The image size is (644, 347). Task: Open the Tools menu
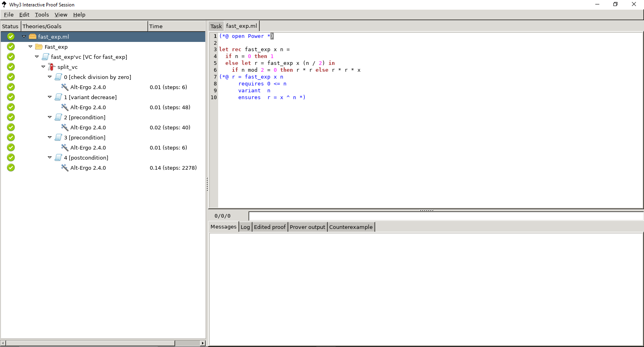pos(42,15)
